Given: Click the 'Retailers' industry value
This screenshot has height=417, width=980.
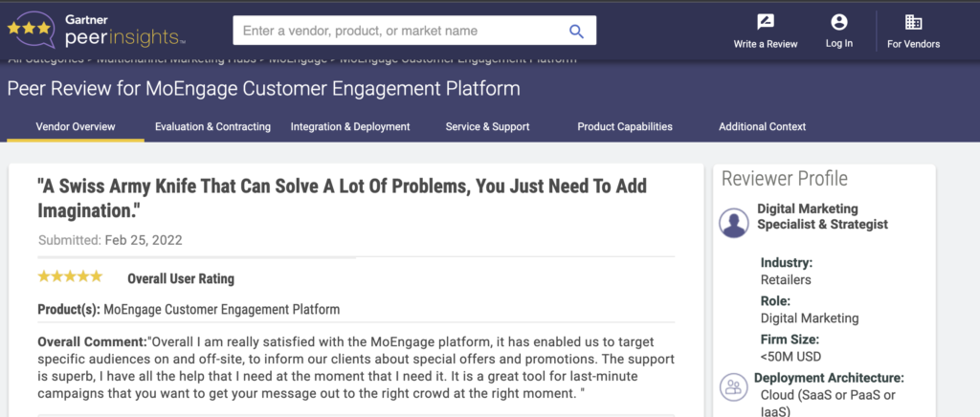Looking at the screenshot, I should click(x=786, y=279).
